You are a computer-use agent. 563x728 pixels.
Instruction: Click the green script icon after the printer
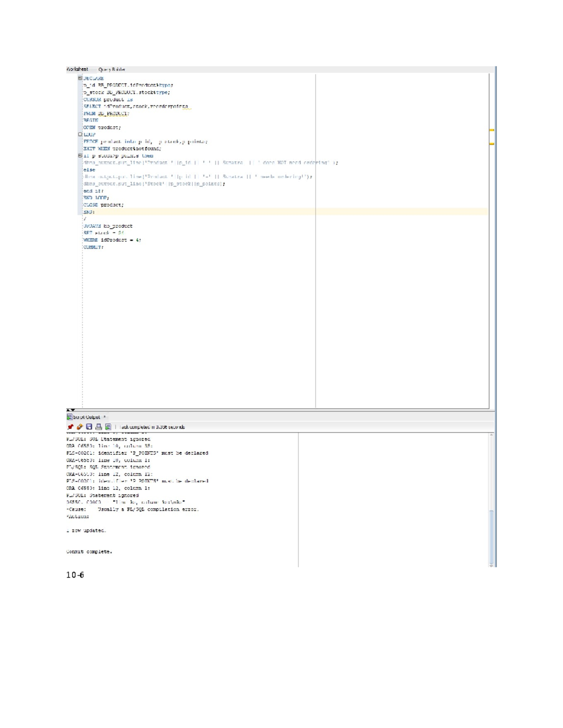coord(108,427)
